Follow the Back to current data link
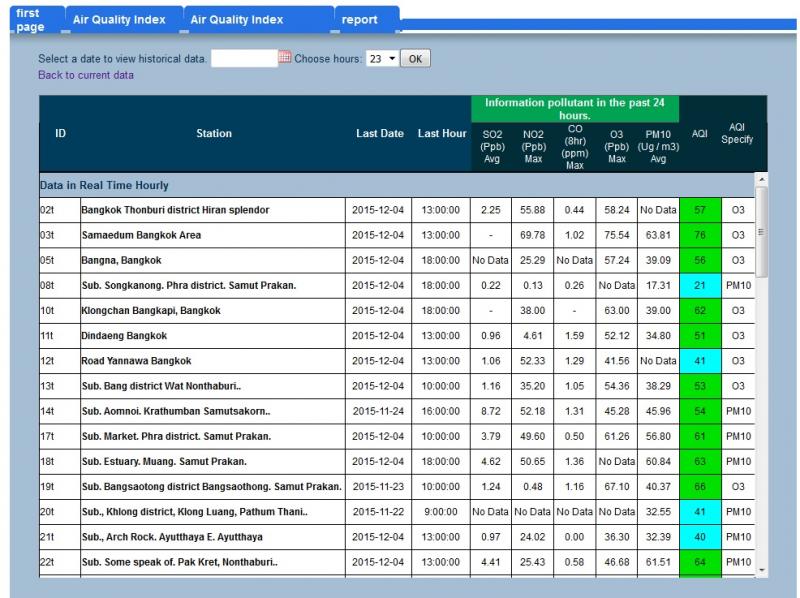This screenshot has width=800, height=598. 86,75
